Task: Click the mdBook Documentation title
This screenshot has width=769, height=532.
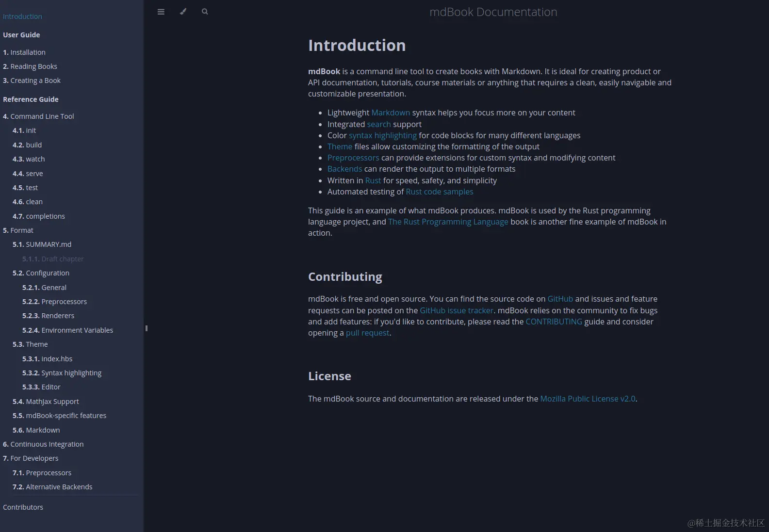Action: 493,12
